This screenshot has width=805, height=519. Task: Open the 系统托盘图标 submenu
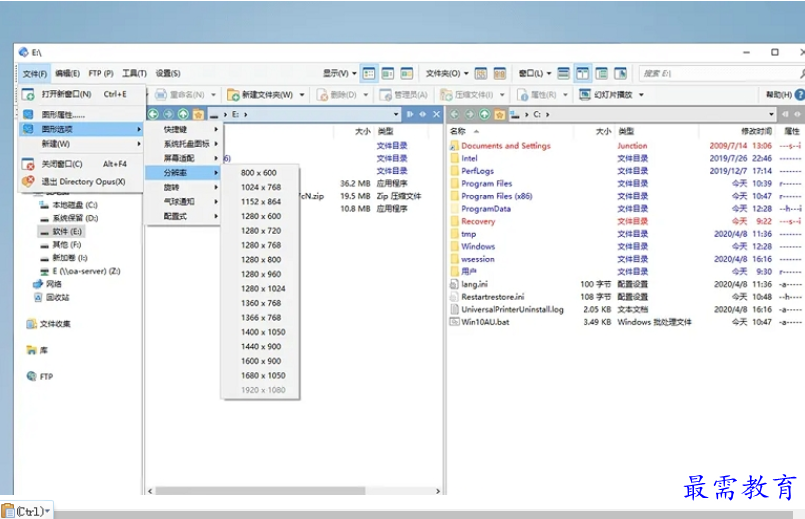click(x=185, y=144)
